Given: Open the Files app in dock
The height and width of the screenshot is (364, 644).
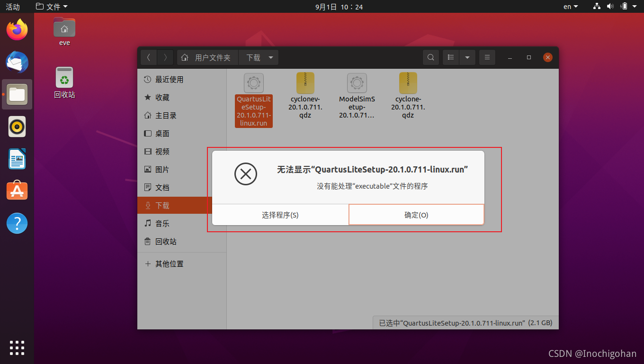Looking at the screenshot, I should click(17, 94).
